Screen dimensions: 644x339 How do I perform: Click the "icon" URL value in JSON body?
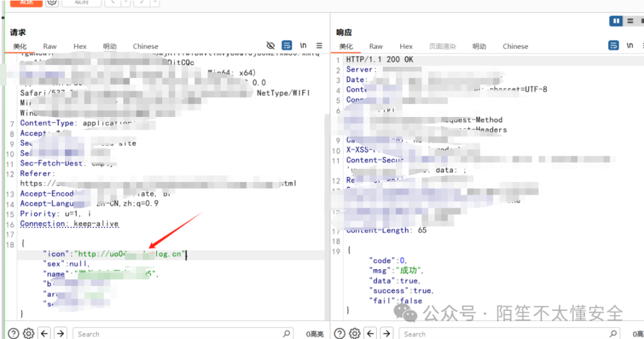click(x=130, y=254)
